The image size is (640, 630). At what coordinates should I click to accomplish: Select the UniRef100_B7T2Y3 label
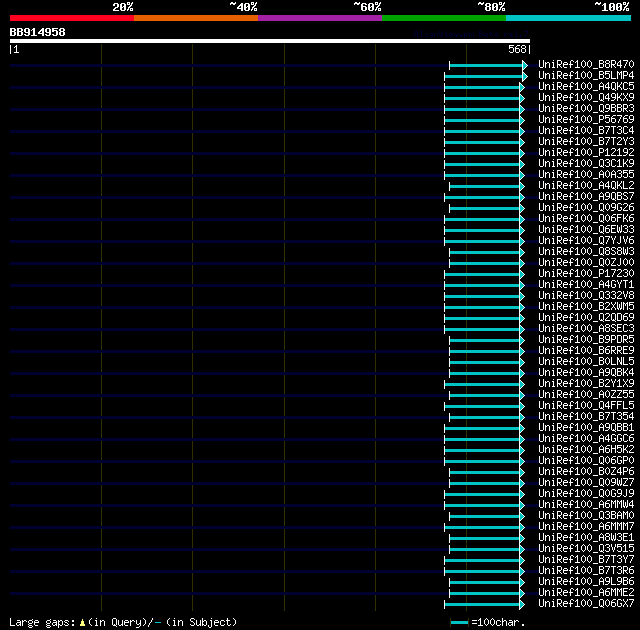[586, 142]
